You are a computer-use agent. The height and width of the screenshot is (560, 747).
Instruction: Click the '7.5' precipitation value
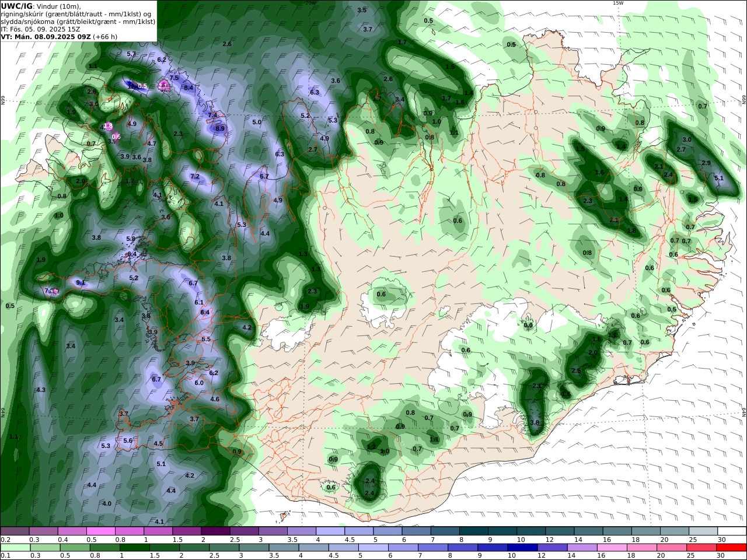[x=174, y=78]
